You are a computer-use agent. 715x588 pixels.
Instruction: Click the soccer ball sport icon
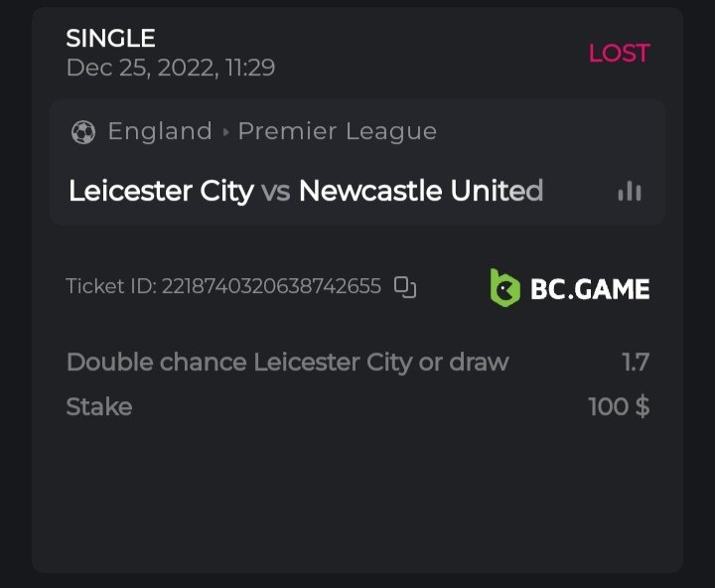[x=83, y=131]
